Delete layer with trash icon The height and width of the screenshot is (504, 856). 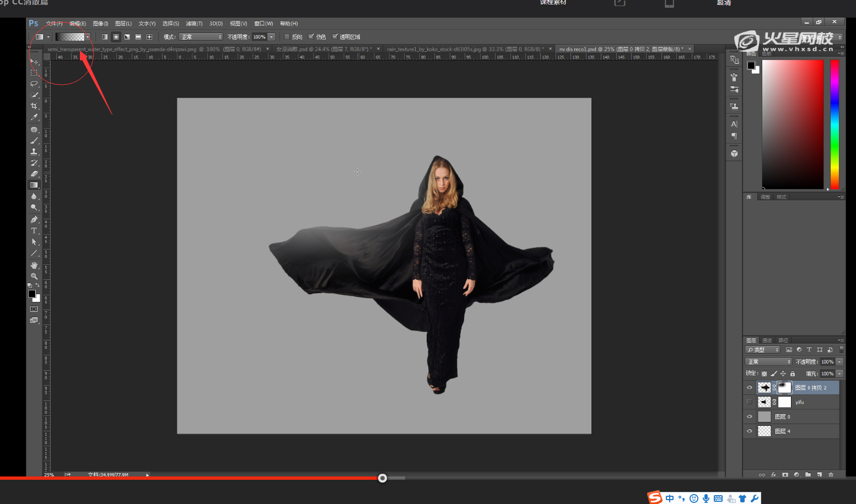(x=831, y=474)
